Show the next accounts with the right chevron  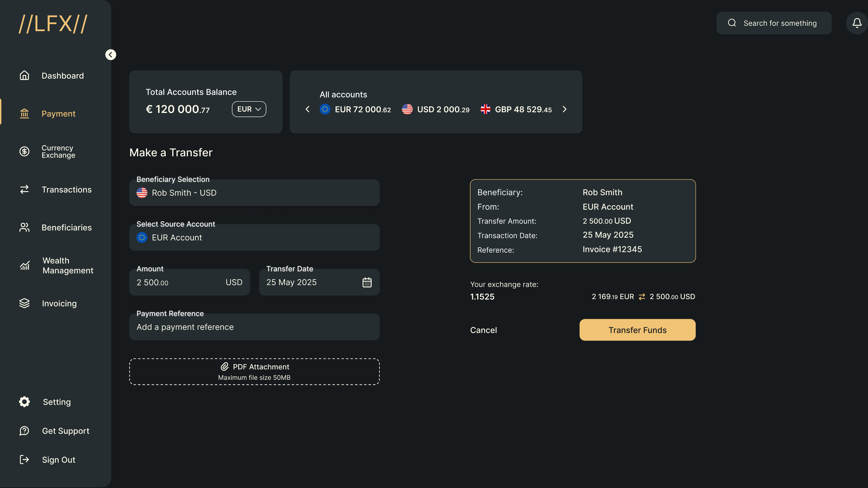pyautogui.click(x=564, y=109)
